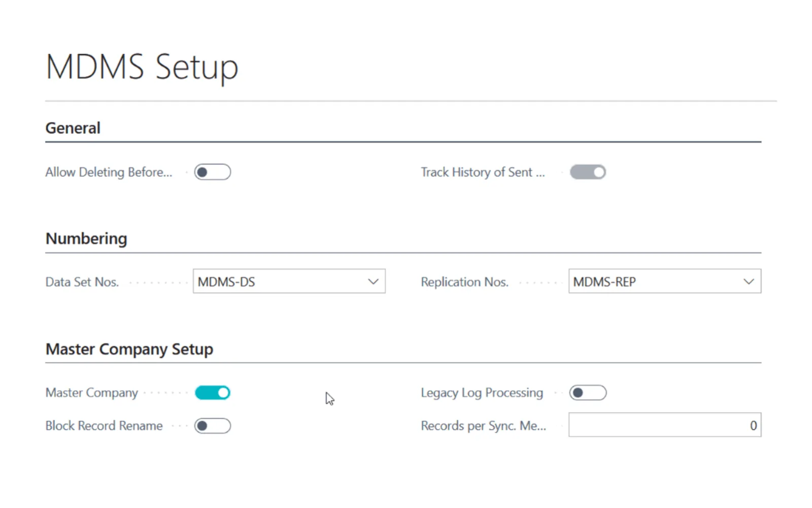Click the Data Set Nos. label
This screenshot has height=508, width=812.
[x=82, y=282]
